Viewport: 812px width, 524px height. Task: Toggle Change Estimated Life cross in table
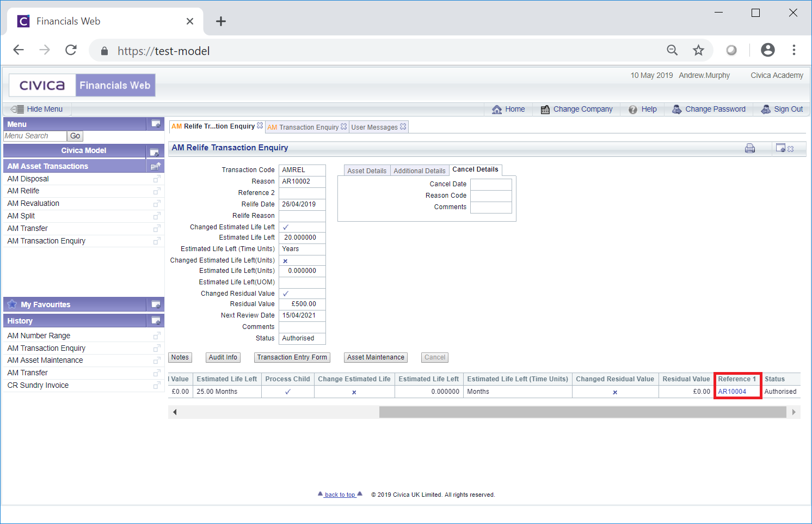coord(354,392)
